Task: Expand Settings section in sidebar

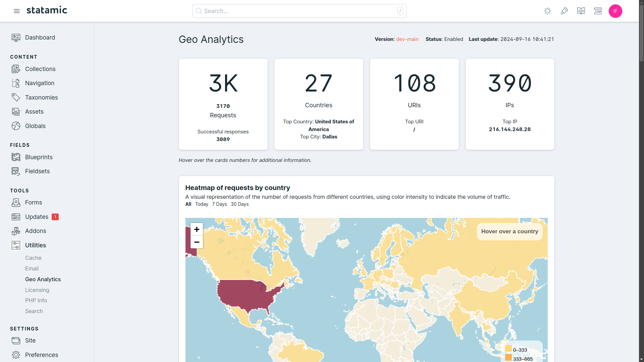Action: pyautogui.click(x=24, y=328)
